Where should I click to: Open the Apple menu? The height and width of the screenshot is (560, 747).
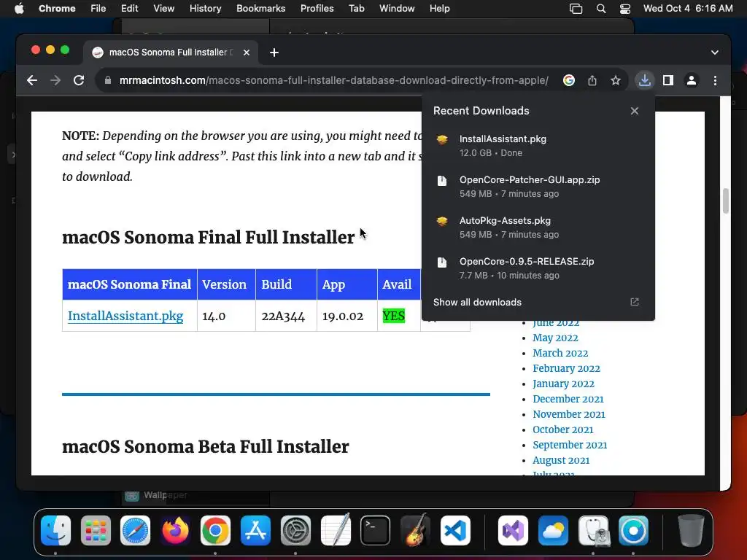click(19, 9)
